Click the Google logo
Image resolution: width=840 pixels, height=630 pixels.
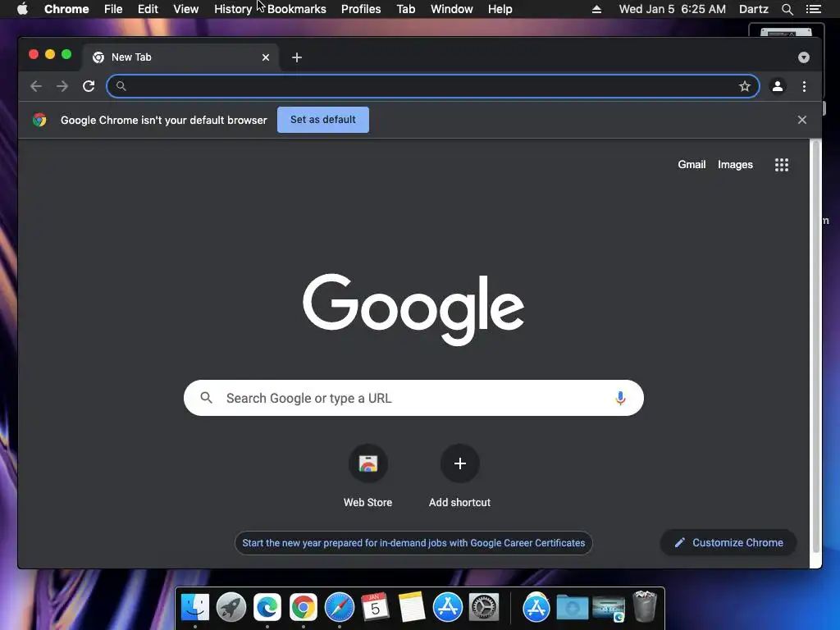tap(413, 309)
